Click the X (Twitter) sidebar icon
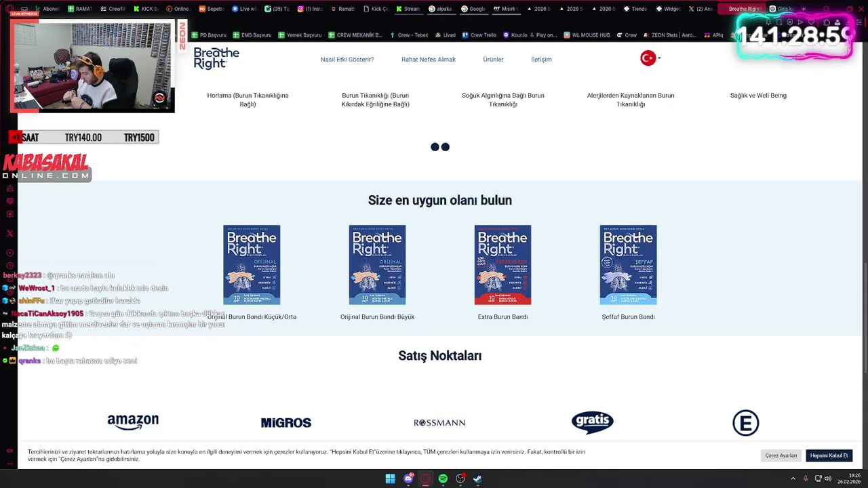 pyautogui.click(x=9, y=233)
